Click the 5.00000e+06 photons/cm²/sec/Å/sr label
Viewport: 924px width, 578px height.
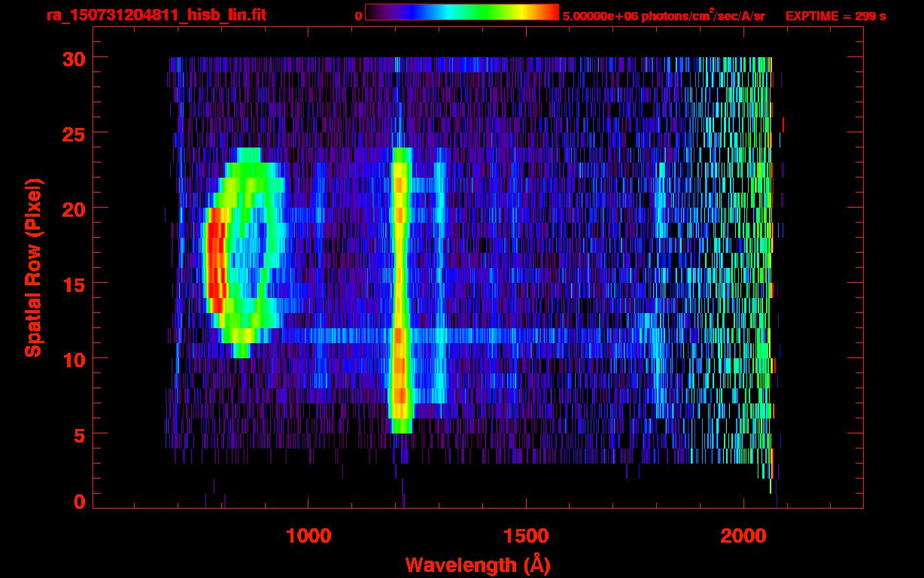[x=664, y=15]
